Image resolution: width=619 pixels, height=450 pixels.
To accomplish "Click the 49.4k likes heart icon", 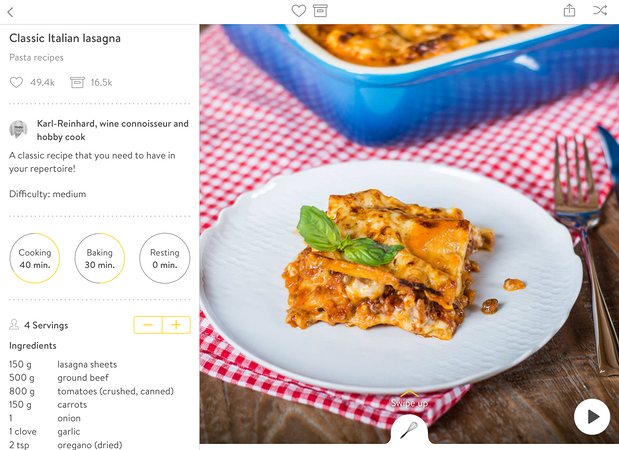I will (16, 83).
